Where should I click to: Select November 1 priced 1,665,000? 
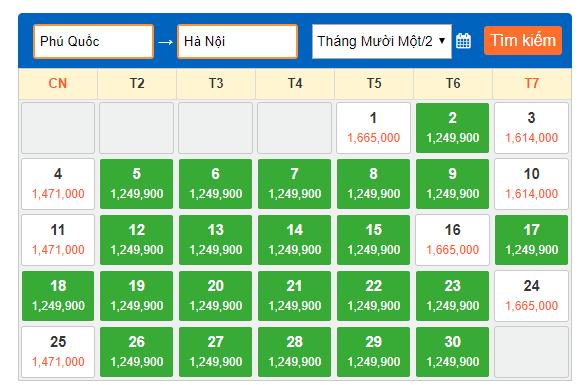click(x=373, y=128)
